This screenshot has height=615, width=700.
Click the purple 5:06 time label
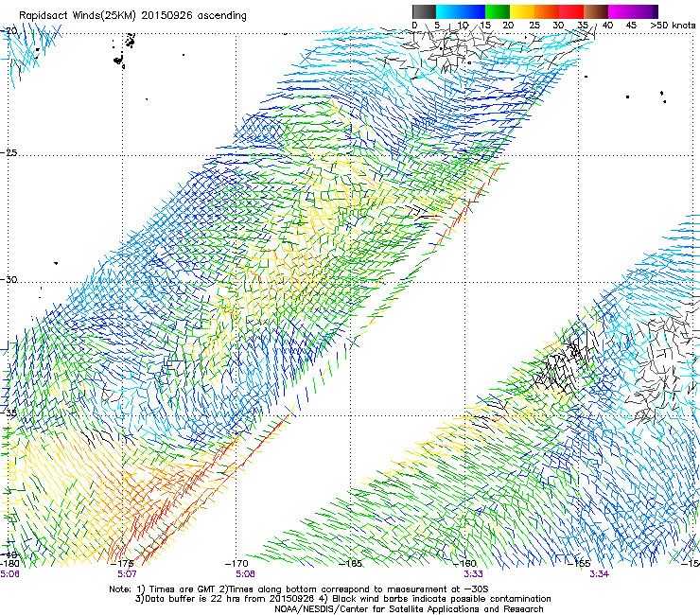click(x=9, y=574)
